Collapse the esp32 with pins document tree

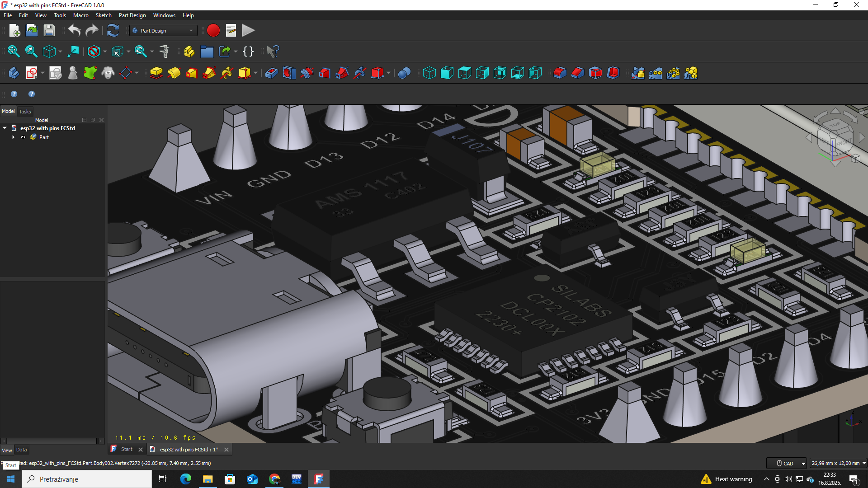click(5, 128)
